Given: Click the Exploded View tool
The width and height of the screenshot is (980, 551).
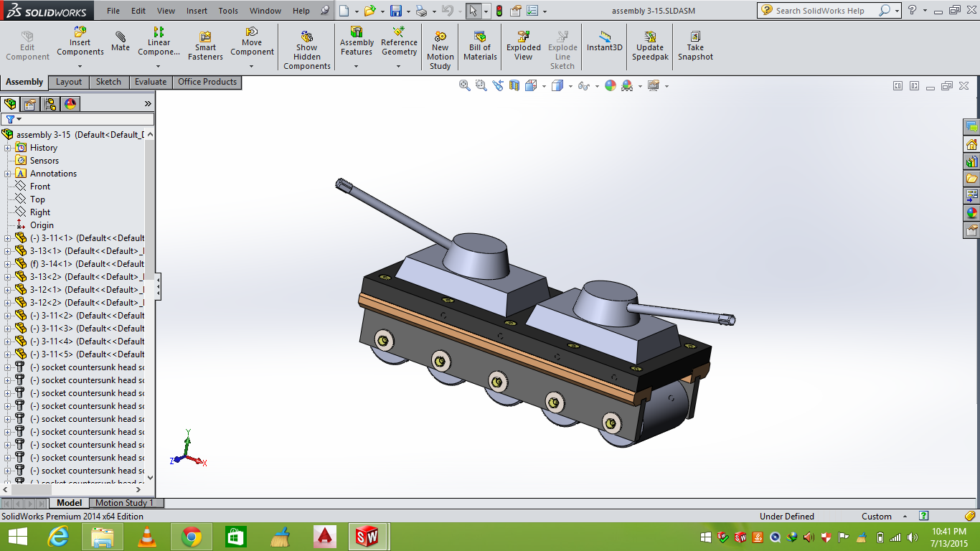Looking at the screenshot, I should pyautogui.click(x=524, y=47).
